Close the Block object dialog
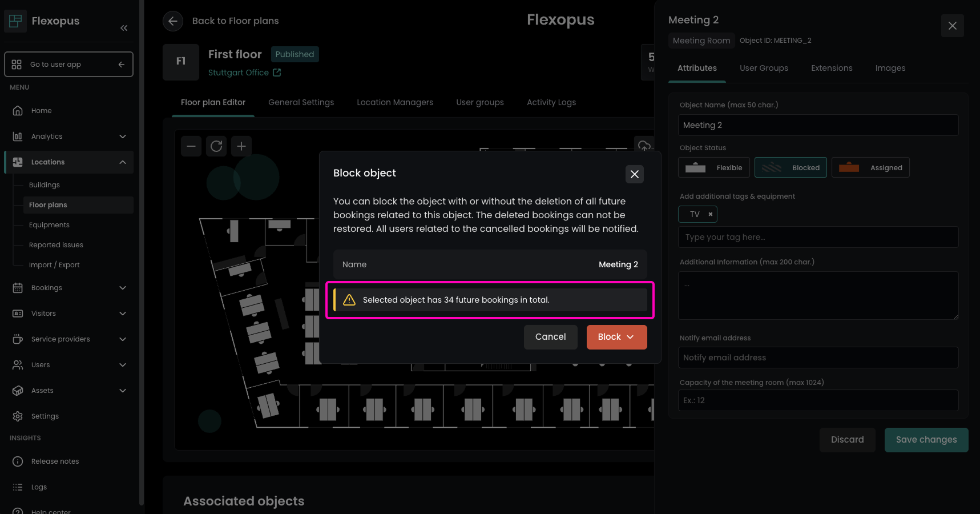Viewport: 980px width, 514px height. coord(634,174)
